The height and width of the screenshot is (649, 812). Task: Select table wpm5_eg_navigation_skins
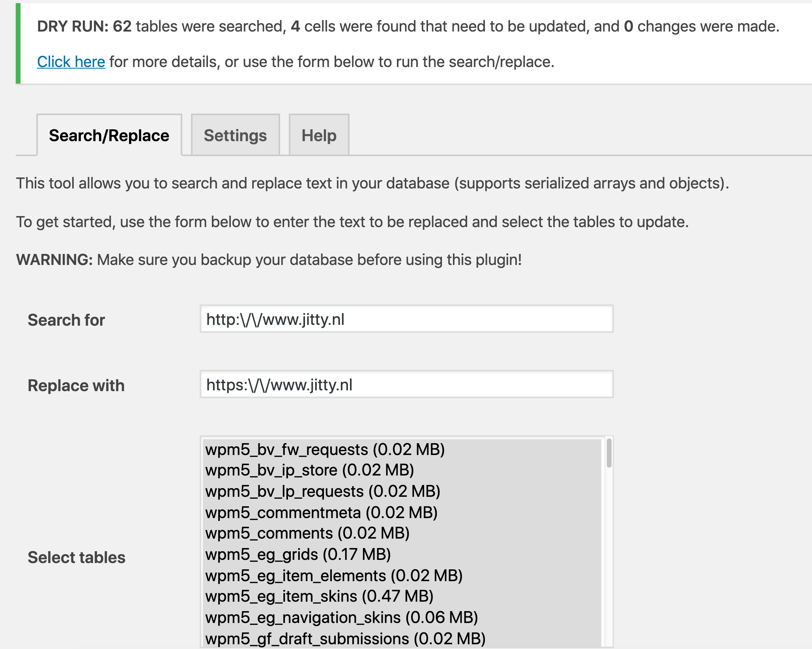pyautogui.click(x=402, y=617)
